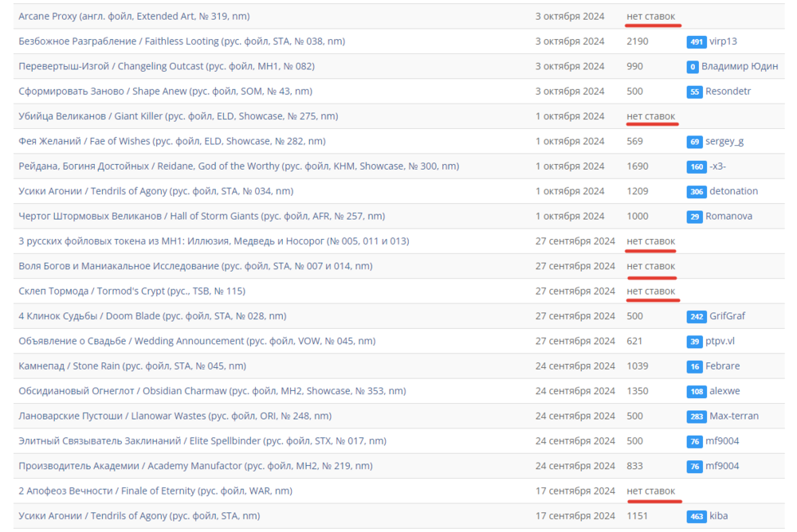Open the Faithless Looting lot

[x=181, y=41]
